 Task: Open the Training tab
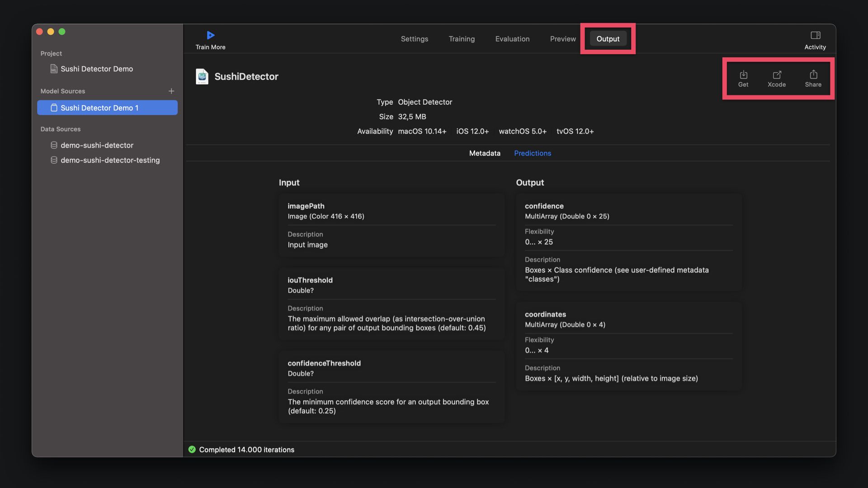[x=462, y=39]
